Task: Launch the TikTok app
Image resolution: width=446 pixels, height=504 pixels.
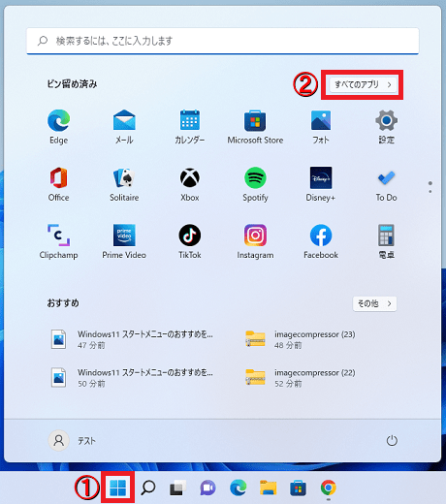Action: [190, 241]
